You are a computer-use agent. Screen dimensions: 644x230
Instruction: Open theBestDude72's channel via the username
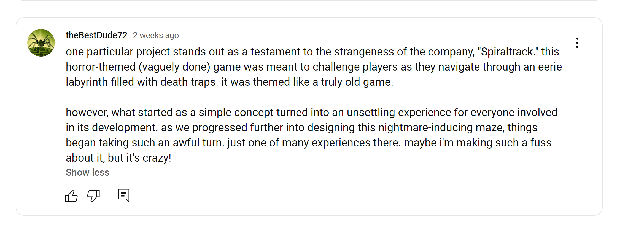(x=96, y=35)
